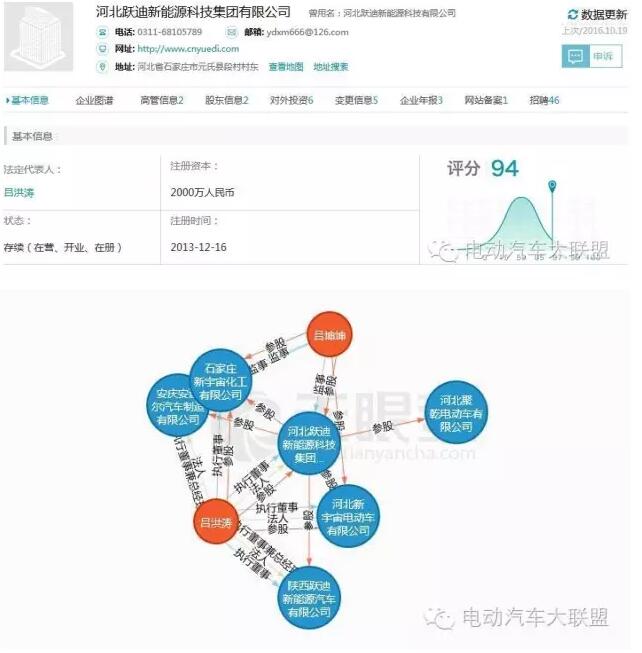The width and height of the screenshot is (642, 653).
Task: Click the email ydxm666@126.com
Action: click(307, 32)
